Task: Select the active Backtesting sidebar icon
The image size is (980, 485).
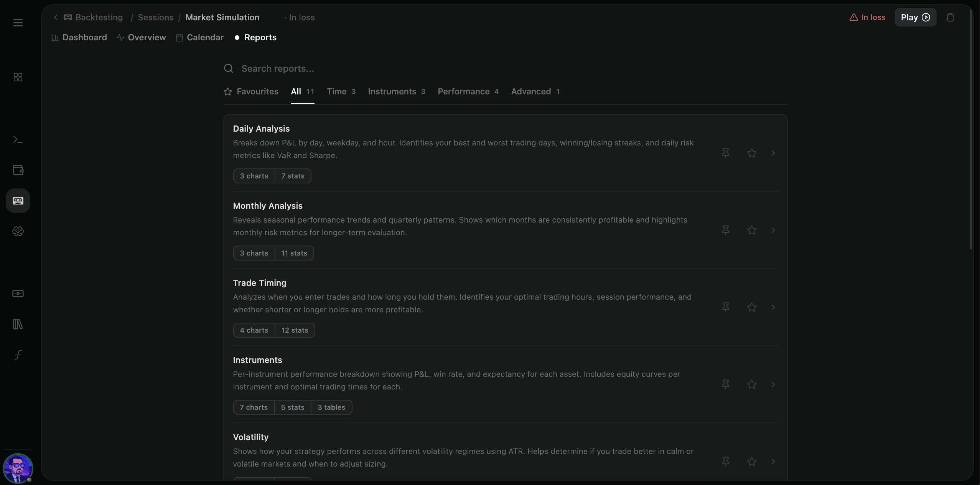Action: [x=18, y=201]
